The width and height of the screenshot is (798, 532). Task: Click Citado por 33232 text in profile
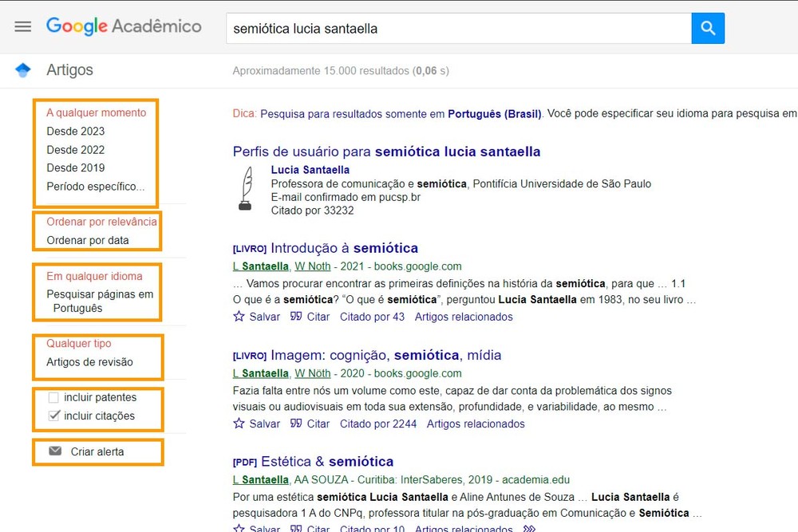click(x=312, y=211)
